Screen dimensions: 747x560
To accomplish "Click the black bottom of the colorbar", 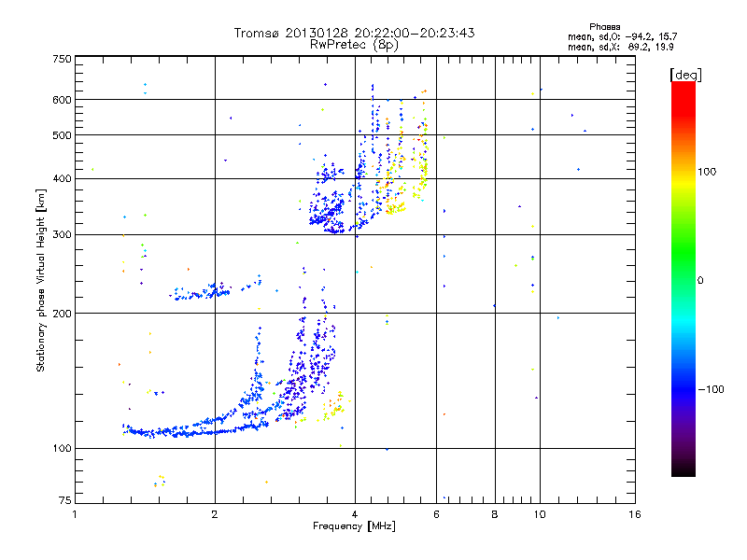I will point(684,469).
